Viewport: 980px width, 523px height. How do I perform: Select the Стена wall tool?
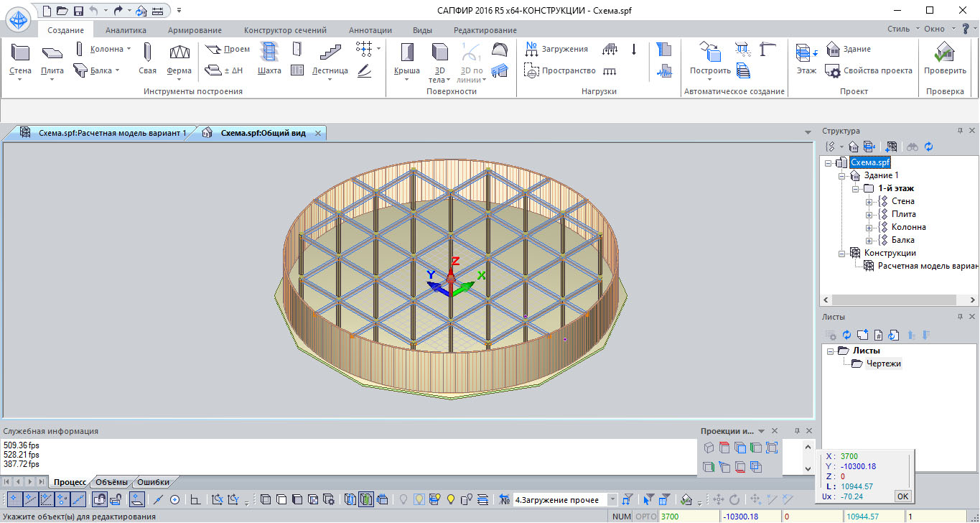coord(20,60)
